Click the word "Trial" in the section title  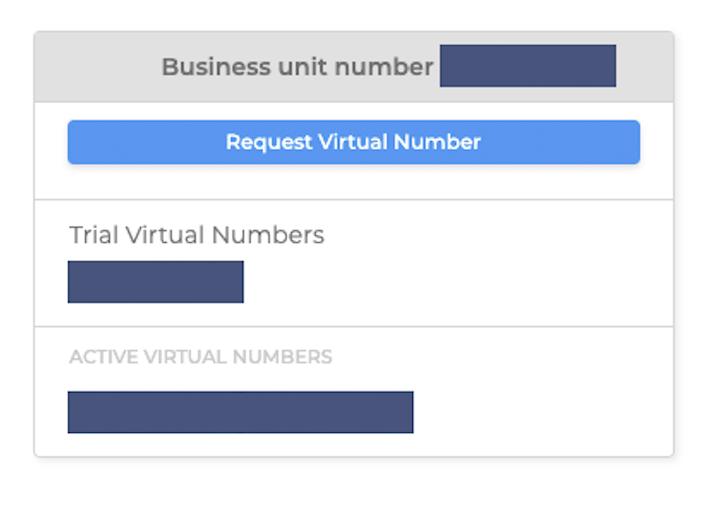tap(92, 235)
